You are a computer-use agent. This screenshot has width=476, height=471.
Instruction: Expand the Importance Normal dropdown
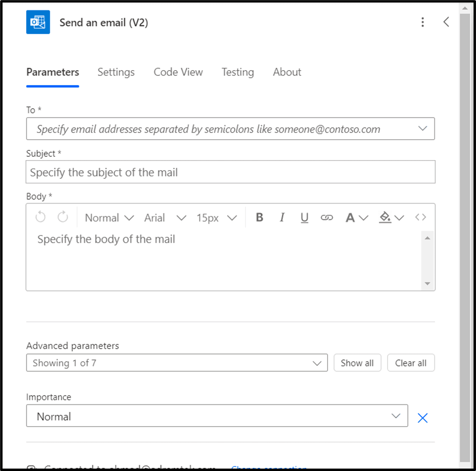click(217, 416)
